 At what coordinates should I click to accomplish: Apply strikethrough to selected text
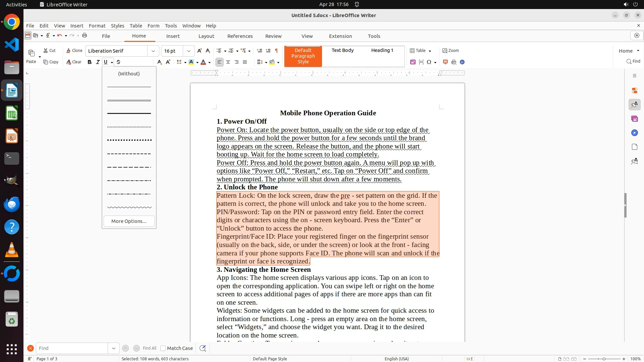pyautogui.click(x=118, y=62)
